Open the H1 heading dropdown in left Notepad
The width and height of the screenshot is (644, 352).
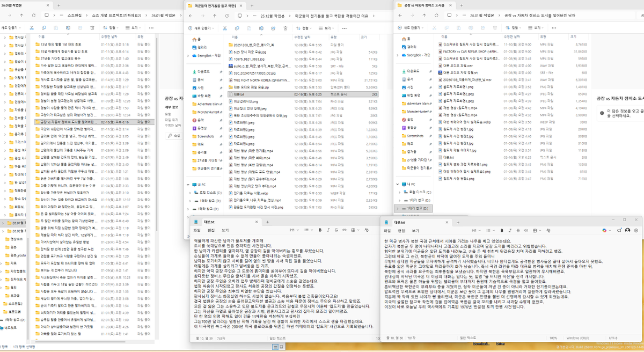(294, 230)
